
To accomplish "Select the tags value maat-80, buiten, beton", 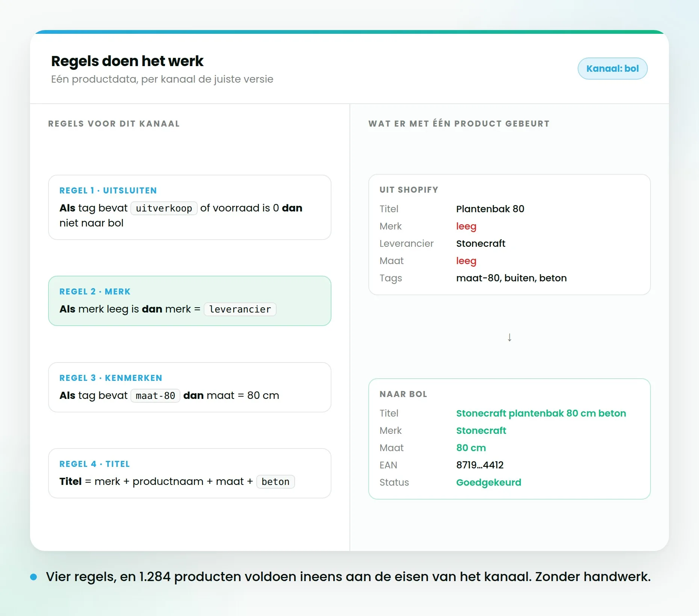I will point(511,278).
